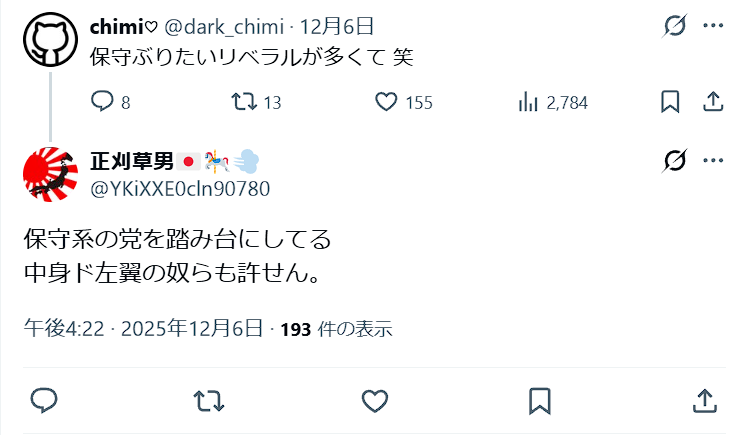Share chimi's post via upload icon
This screenshot has height=435, width=746.
point(713,102)
